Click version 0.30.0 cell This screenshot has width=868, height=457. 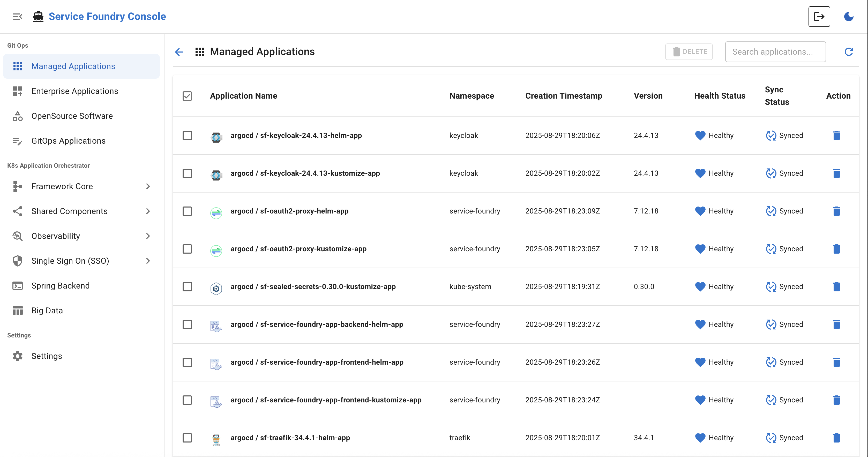coord(643,286)
